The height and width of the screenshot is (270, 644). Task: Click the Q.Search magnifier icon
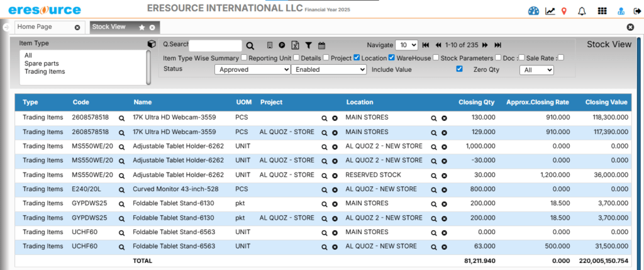250,45
